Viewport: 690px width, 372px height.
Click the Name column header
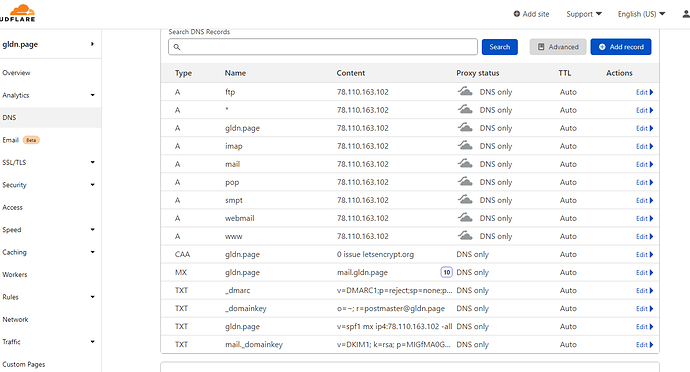pyautogui.click(x=235, y=73)
